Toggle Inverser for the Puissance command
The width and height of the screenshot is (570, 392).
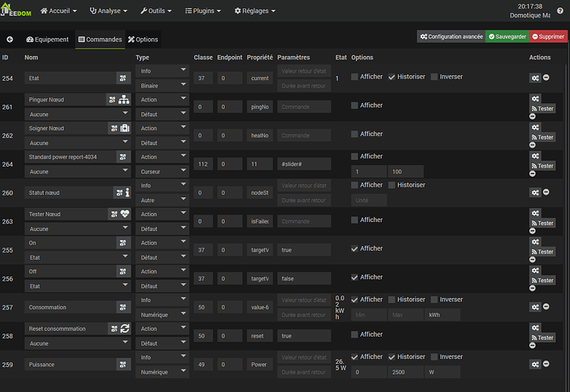point(434,357)
